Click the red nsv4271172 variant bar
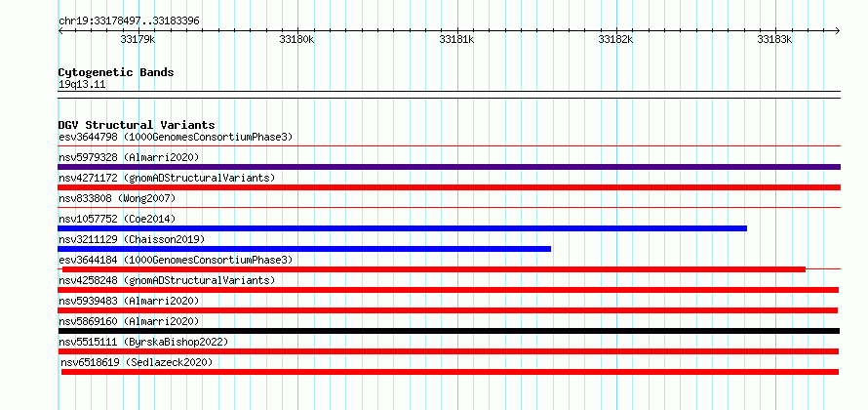 449,187
